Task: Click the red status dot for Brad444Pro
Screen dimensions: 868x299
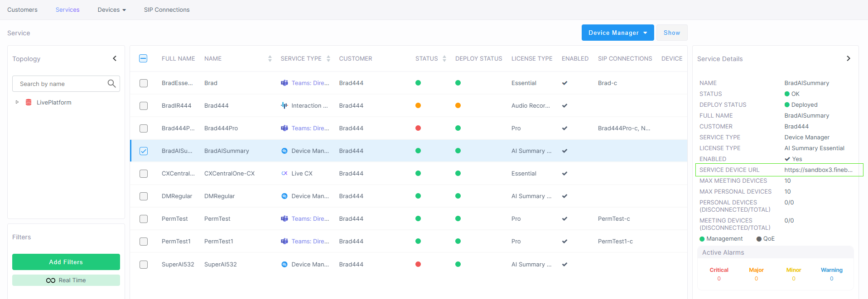Action: point(418,128)
